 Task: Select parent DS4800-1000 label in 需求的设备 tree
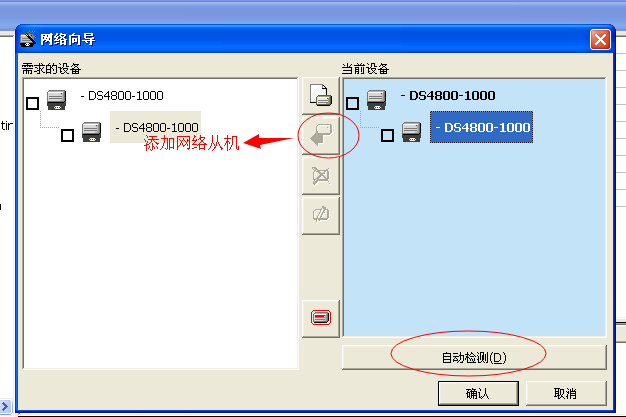(x=124, y=96)
